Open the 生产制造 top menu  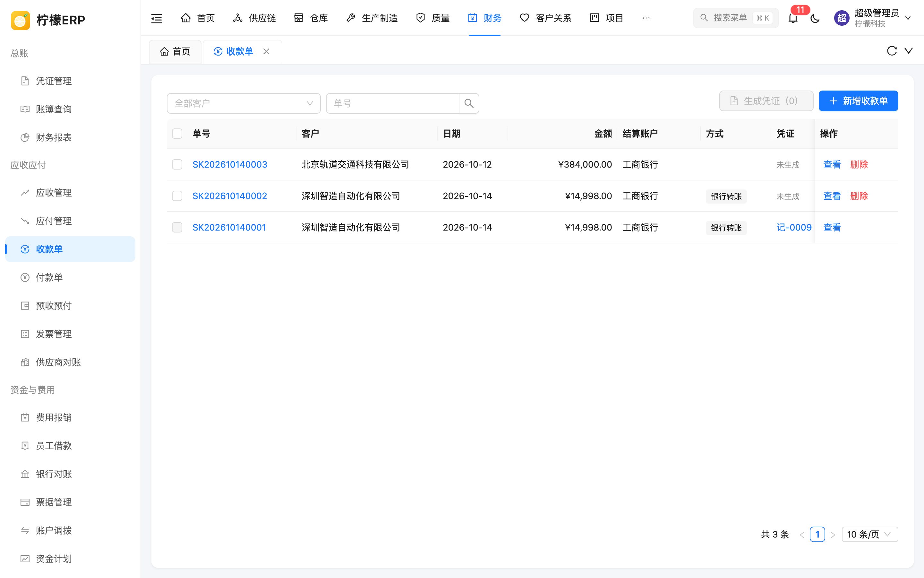pos(372,18)
